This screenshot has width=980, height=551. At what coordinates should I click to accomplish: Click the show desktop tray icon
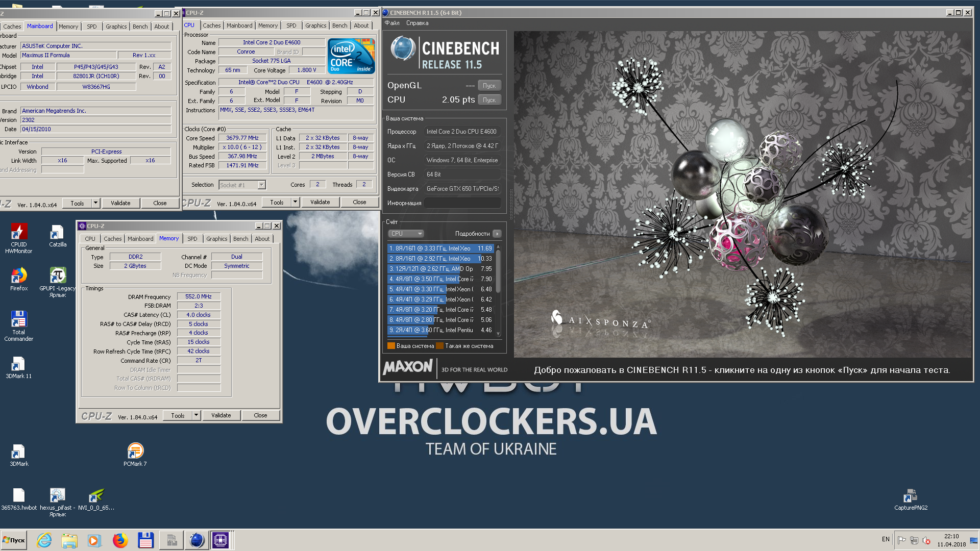[x=974, y=540]
